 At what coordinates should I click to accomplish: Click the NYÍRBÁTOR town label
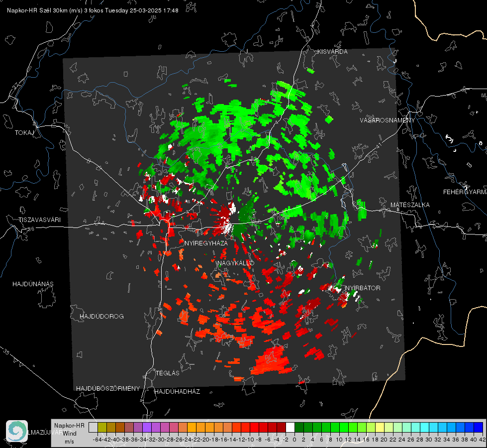point(363,288)
